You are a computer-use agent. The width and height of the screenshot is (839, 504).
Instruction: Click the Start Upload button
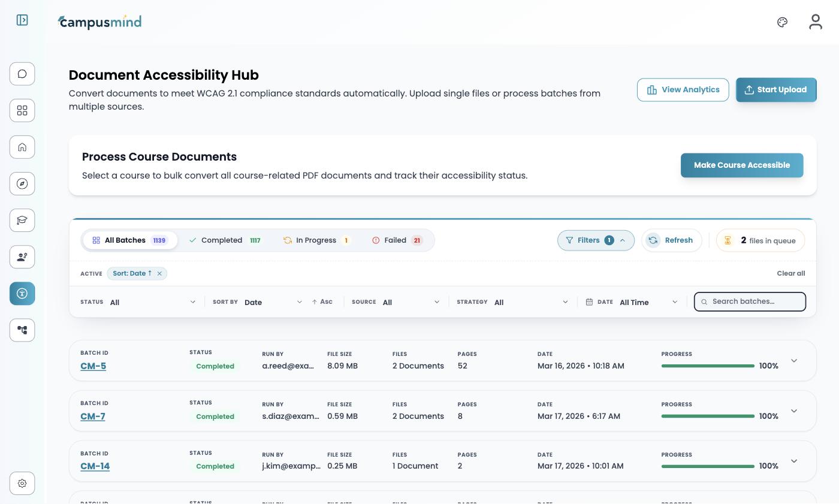click(x=776, y=90)
